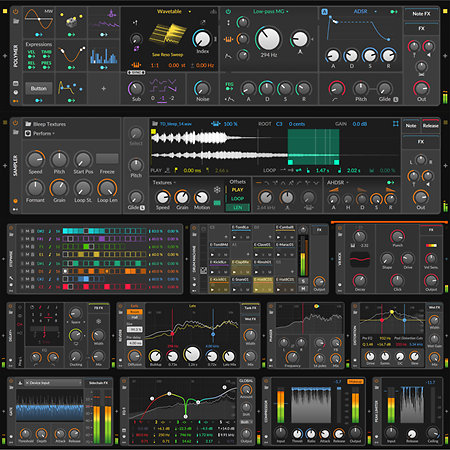Select the LOOP offset option
450x450 pixels.
point(237,199)
